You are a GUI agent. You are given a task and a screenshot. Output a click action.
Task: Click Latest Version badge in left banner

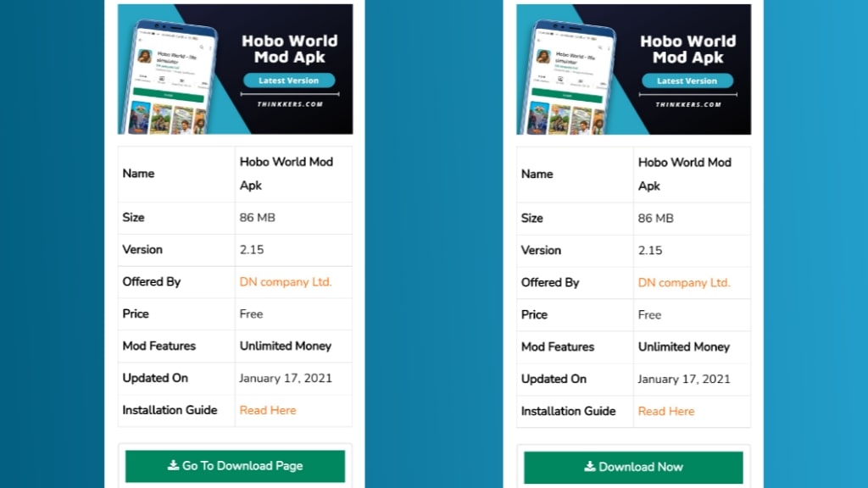tap(289, 80)
